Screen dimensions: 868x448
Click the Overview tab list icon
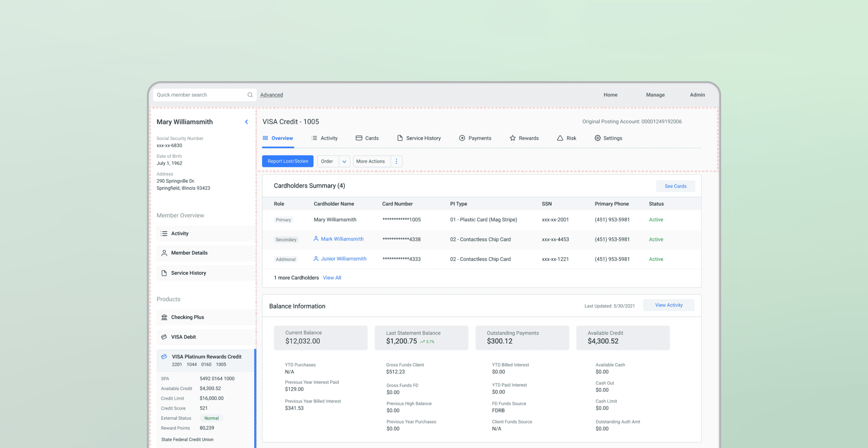[x=265, y=138]
